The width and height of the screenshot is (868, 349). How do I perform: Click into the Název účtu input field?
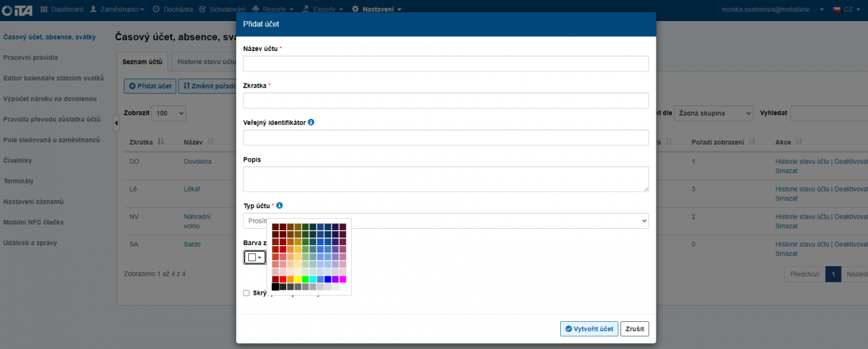446,64
